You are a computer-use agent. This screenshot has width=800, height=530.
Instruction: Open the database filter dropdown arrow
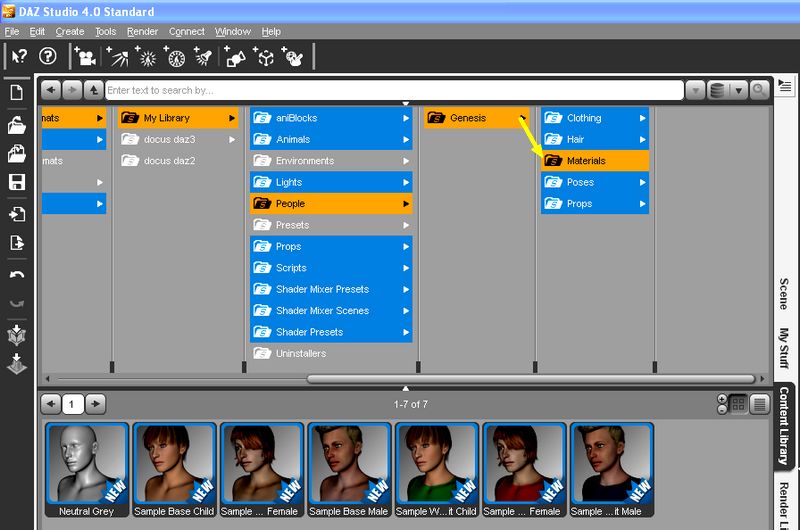tap(738, 91)
